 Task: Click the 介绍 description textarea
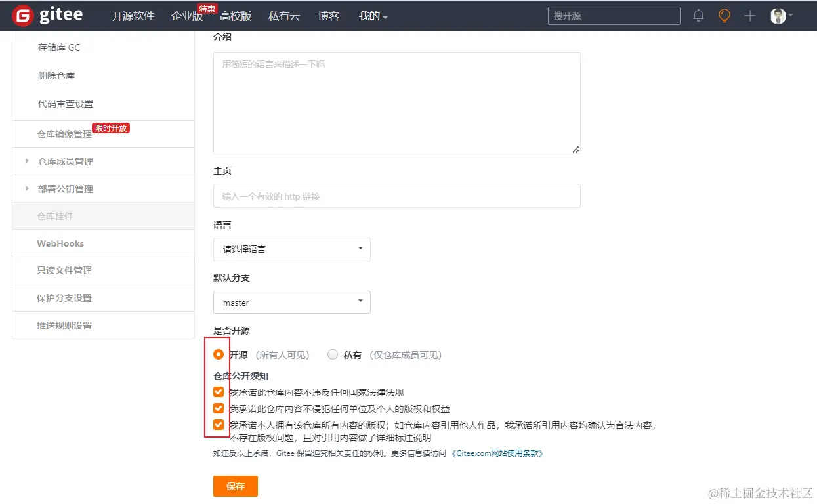coord(397,103)
